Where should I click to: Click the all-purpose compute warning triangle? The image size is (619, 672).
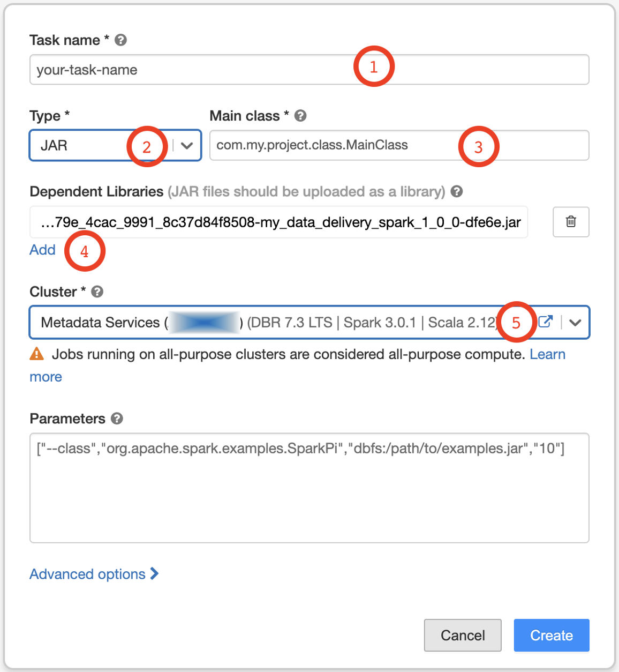point(36,354)
